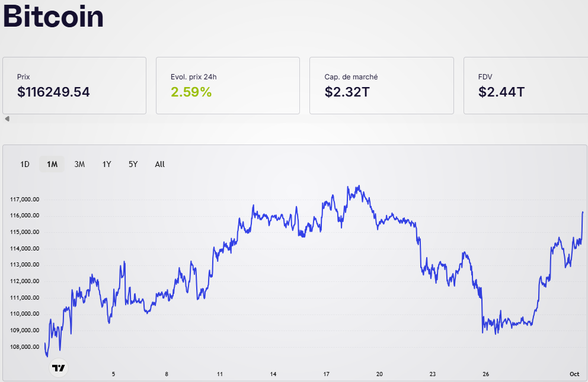Click the green 2.59% change value

point(191,92)
